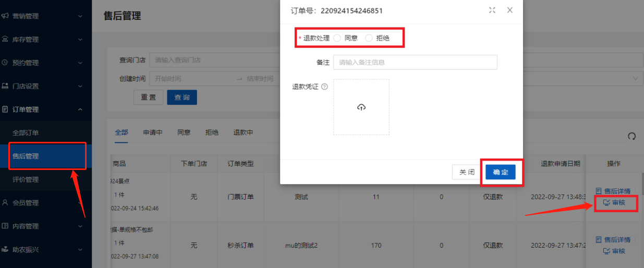Select the 拒绝 radio option
This screenshot has width=644, height=268.
369,38
